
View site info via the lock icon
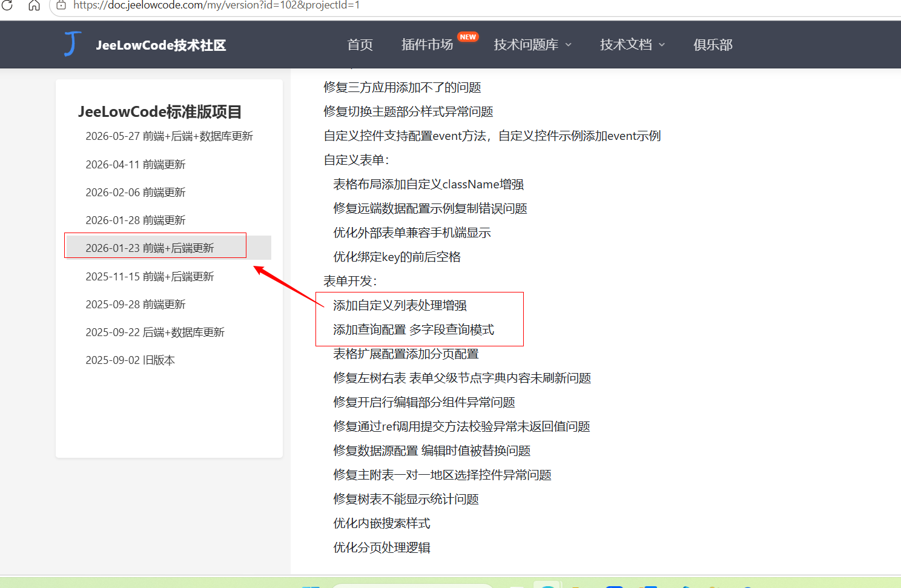(61, 5)
